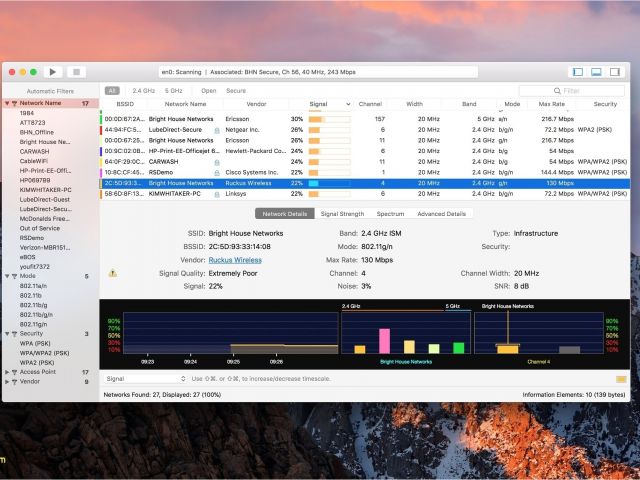Click the yellow note icon at bottom right
Screen dimensions: 640x480
tap(621, 379)
